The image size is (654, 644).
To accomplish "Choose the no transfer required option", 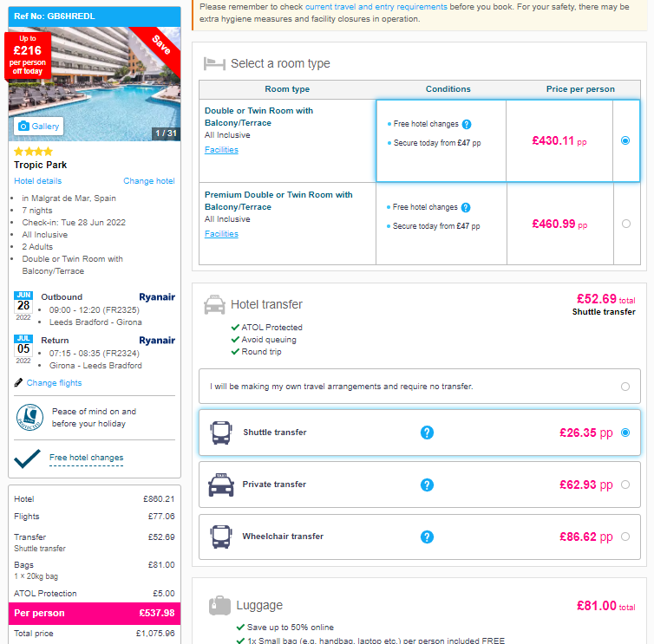I will tap(625, 387).
